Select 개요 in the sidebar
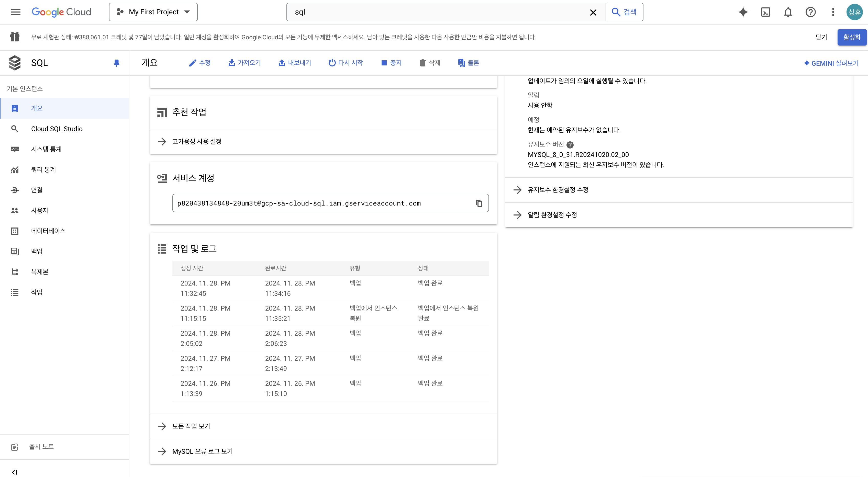Viewport: 868px width, 477px height. (64, 108)
